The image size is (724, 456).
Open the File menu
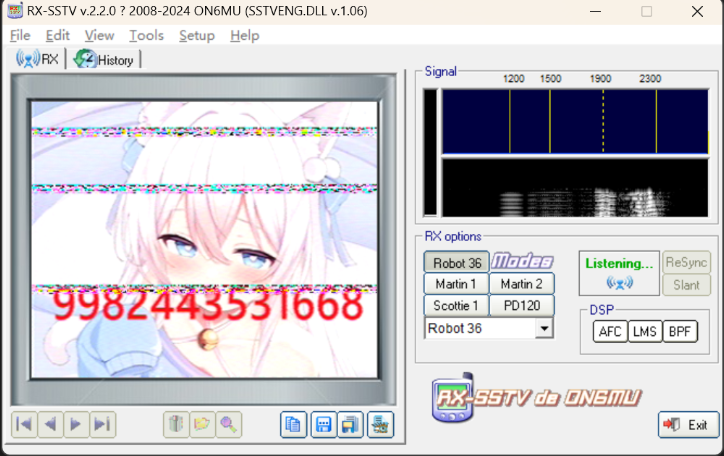pos(20,36)
